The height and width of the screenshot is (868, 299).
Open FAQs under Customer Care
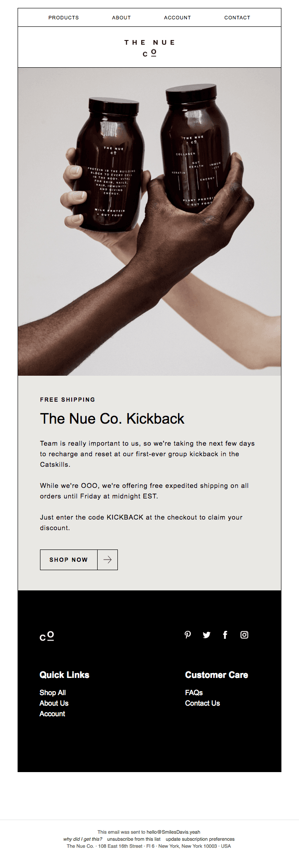point(194,692)
